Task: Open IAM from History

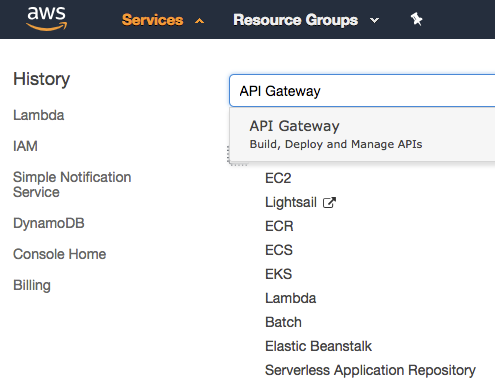Action: [x=25, y=146]
